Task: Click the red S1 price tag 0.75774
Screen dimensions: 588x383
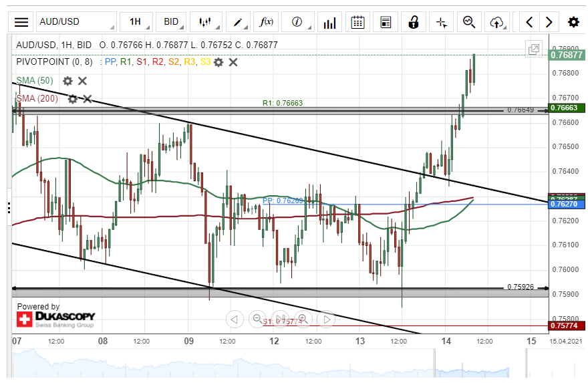Action: pos(566,326)
